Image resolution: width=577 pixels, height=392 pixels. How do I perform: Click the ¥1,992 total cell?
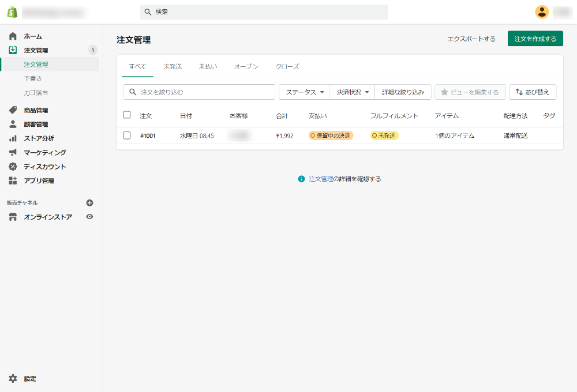[x=284, y=135]
